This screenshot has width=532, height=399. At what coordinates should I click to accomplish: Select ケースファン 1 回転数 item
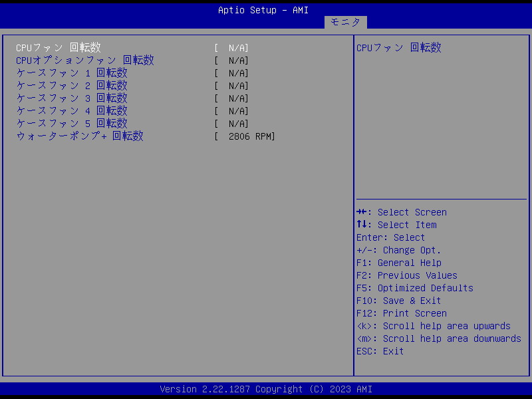click(72, 73)
